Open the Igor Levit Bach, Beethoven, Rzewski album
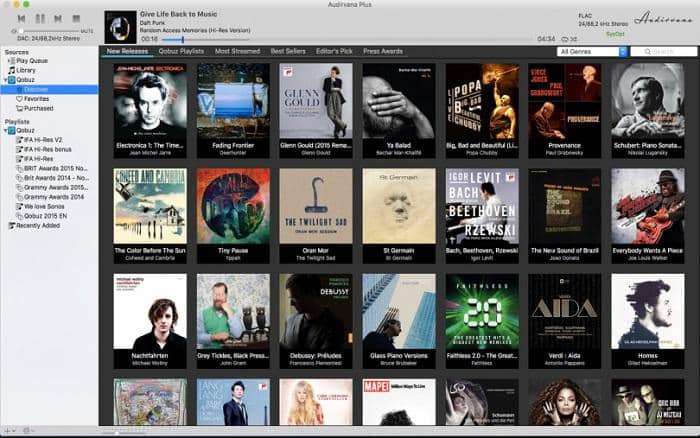The image size is (700, 438). pyautogui.click(x=482, y=206)
